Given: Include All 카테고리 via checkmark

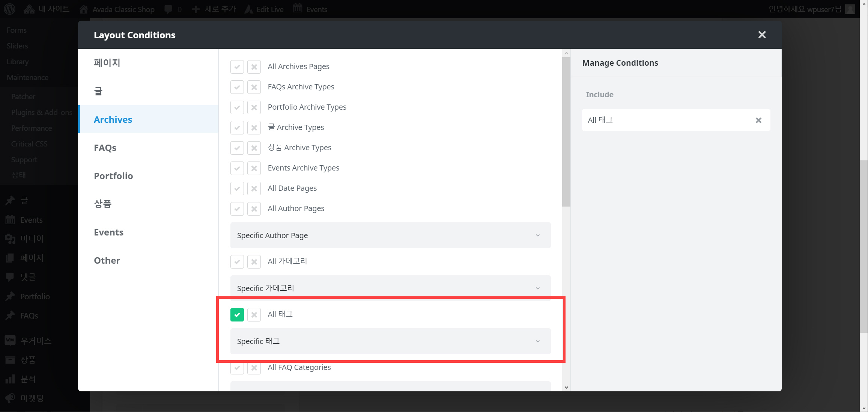Looking at the screenshot, I should (237, 262).
